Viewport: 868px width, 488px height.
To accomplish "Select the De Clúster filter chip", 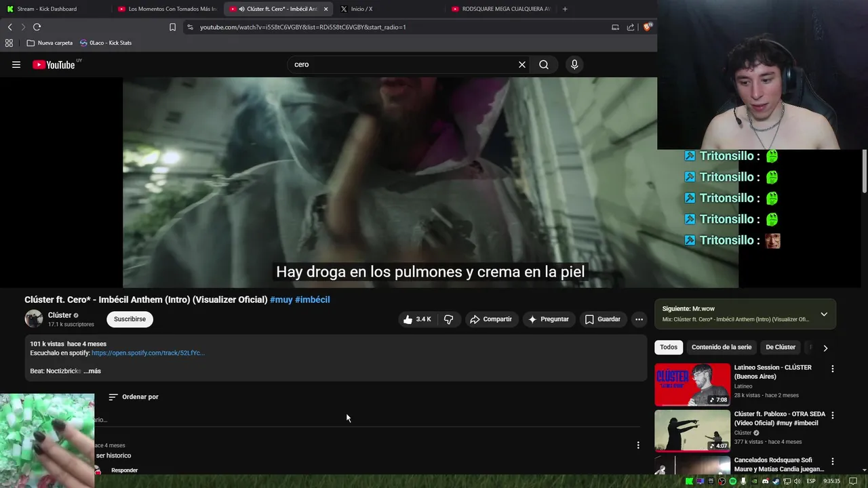I will coord(781,347).
